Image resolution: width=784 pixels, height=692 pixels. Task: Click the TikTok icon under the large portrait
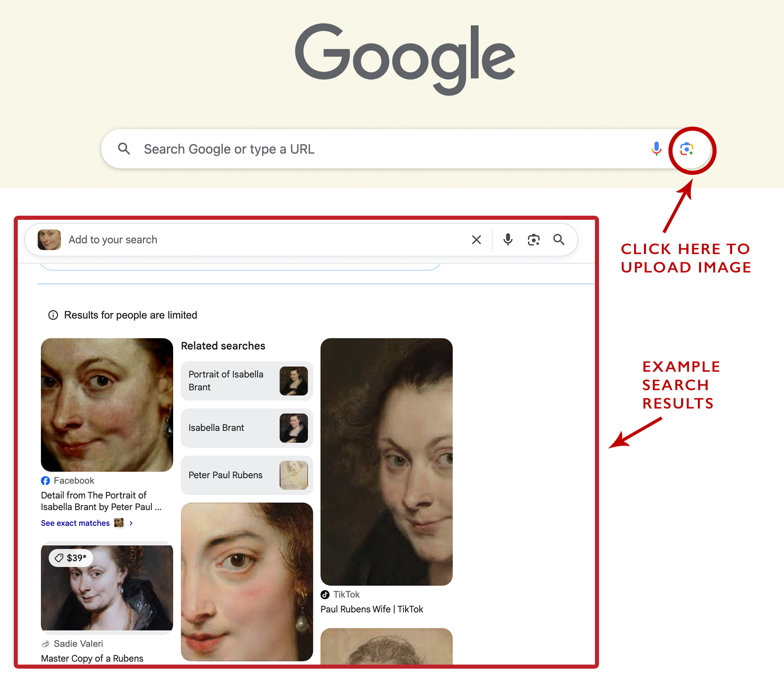tap(325, 595)
